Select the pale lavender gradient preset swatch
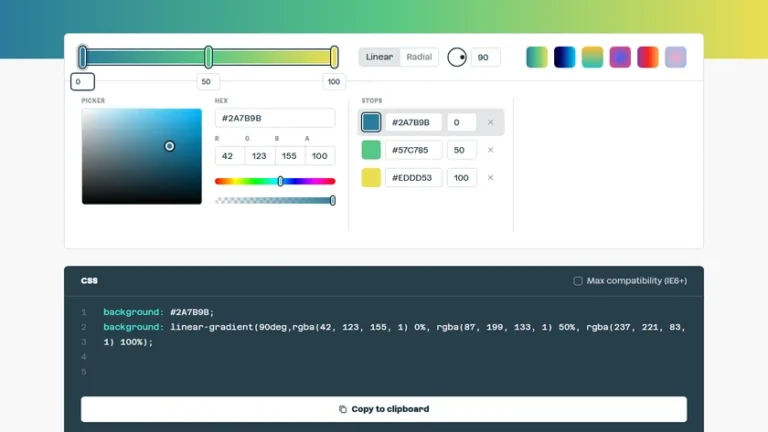 675,57
